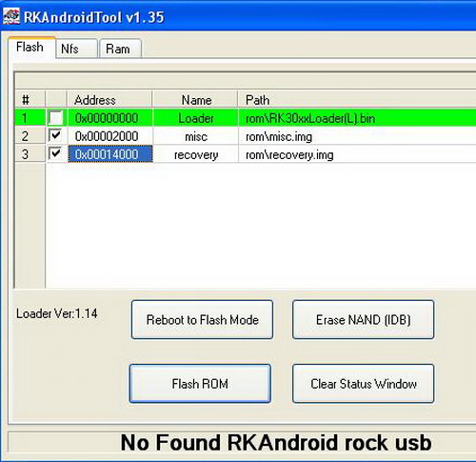Click the Name column header
Image resolution: width=476 pixels, height=462 pixels.
[x=195, y=100]
